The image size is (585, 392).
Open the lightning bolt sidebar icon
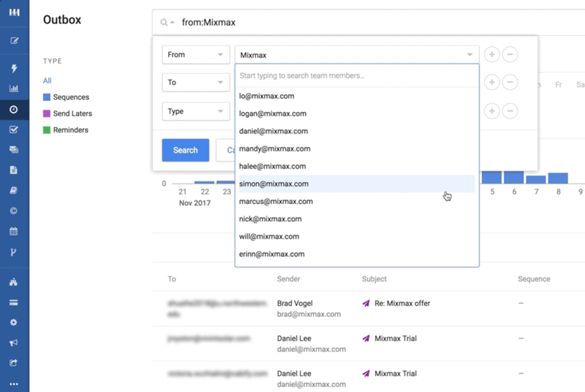click(14, 68)
